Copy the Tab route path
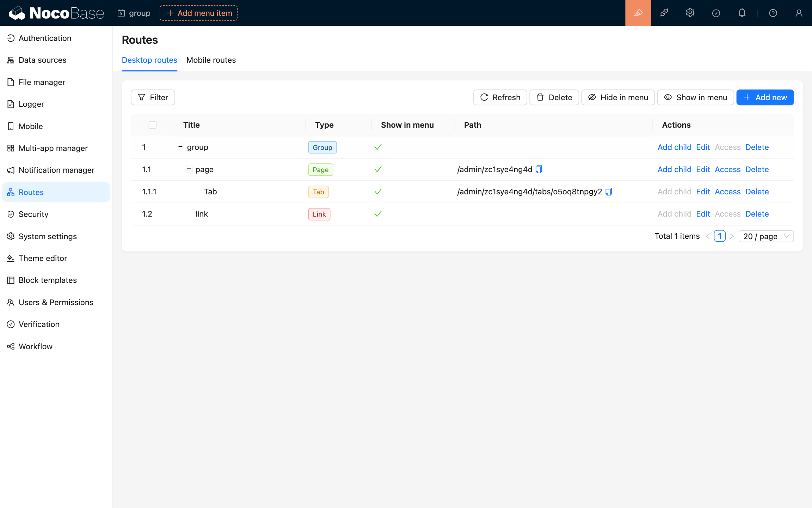 coord(609,192)
